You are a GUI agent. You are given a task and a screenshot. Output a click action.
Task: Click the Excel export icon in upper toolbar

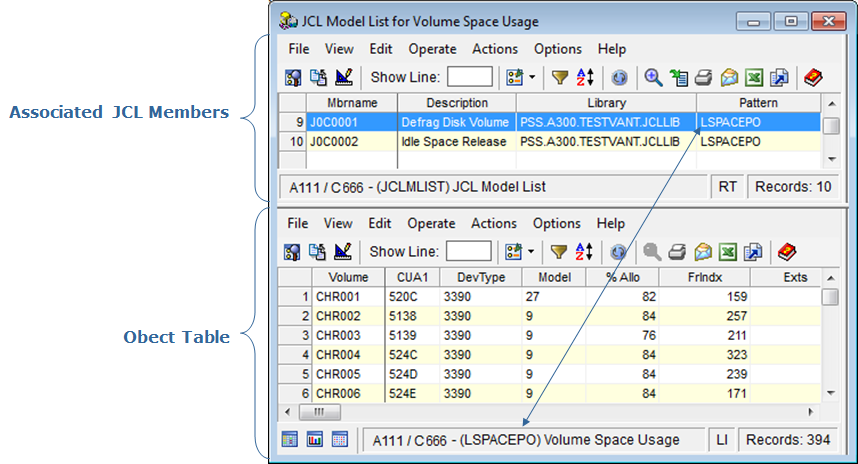(754, 77)
